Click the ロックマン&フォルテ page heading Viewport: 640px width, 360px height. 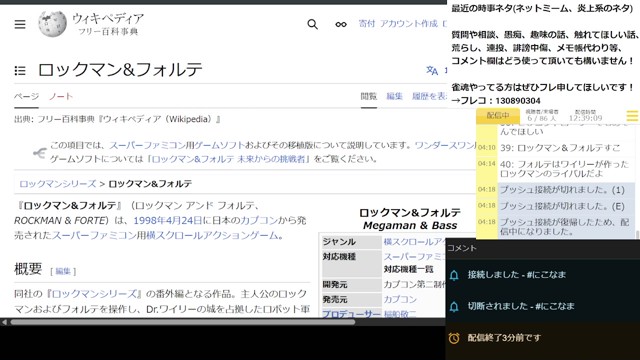[120, 70]
